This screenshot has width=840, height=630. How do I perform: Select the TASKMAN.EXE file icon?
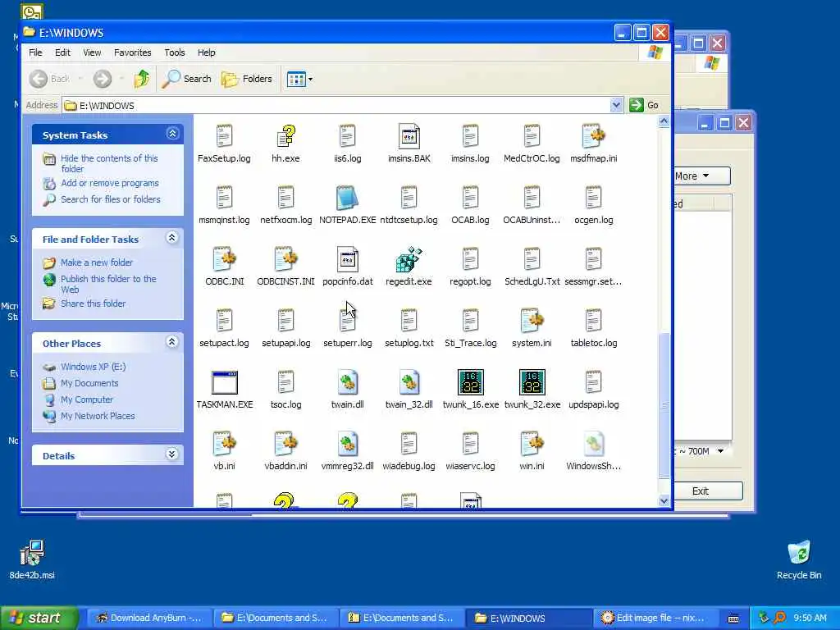[225, 382]
